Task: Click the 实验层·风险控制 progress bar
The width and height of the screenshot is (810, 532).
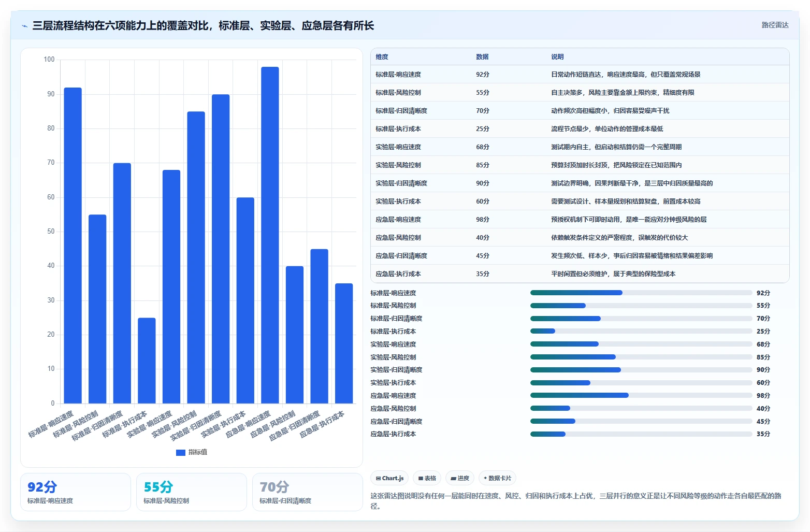Action: click(x=641, y=357)
